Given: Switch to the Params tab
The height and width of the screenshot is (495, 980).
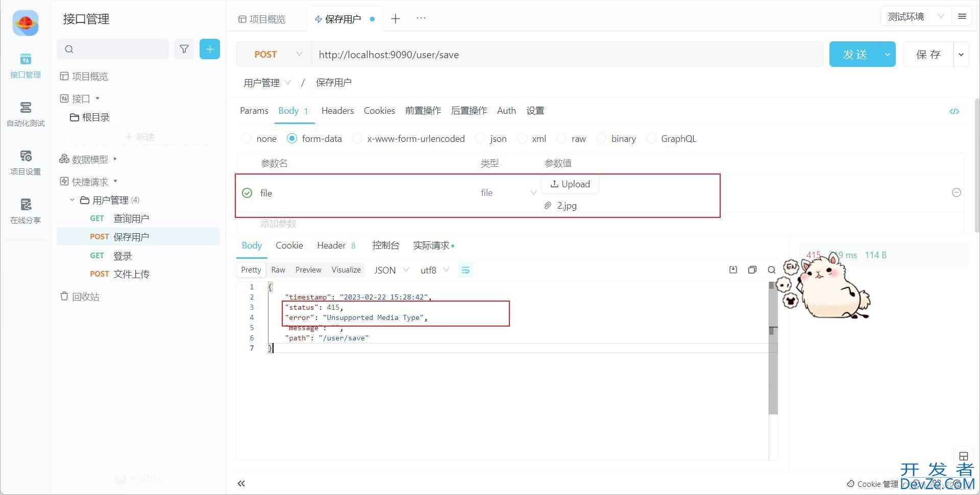Looking at the screenshot, I should [x=254, y=111].
